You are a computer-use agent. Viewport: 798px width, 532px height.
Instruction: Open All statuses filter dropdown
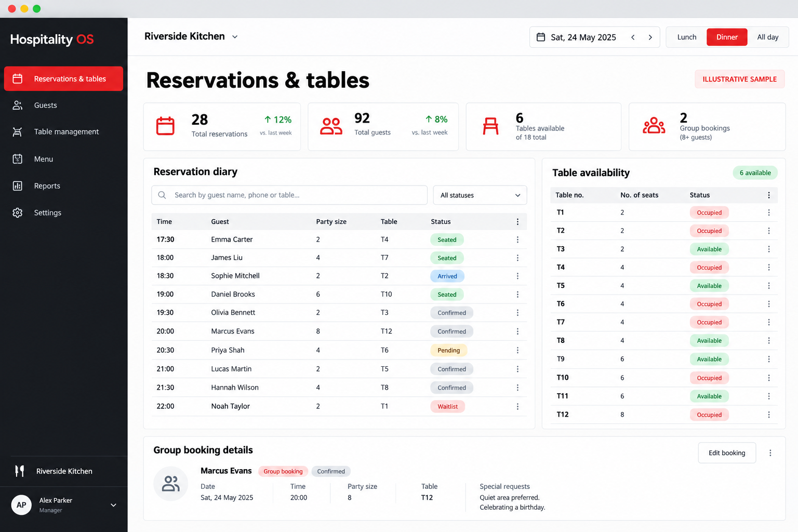point(480,195)
